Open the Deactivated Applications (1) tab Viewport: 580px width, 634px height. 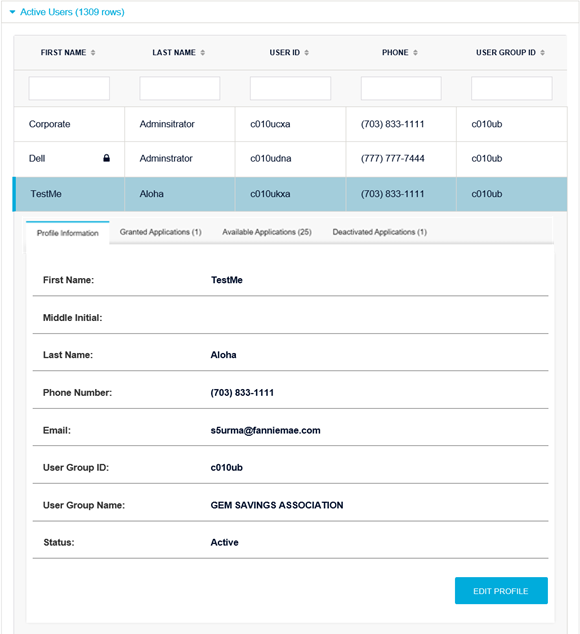tap(380, 232)
